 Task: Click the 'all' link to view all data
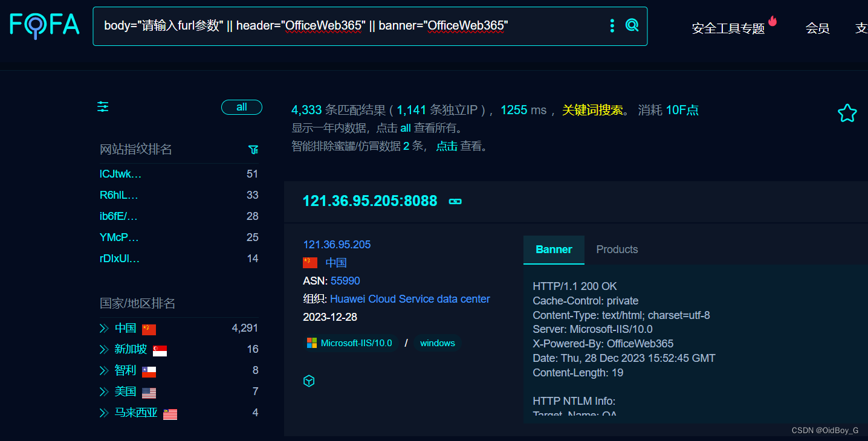point(406,128)
